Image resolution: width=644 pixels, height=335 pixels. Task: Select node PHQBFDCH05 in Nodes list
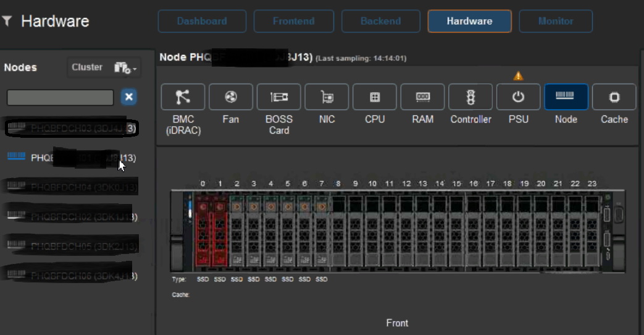point(72,246)
